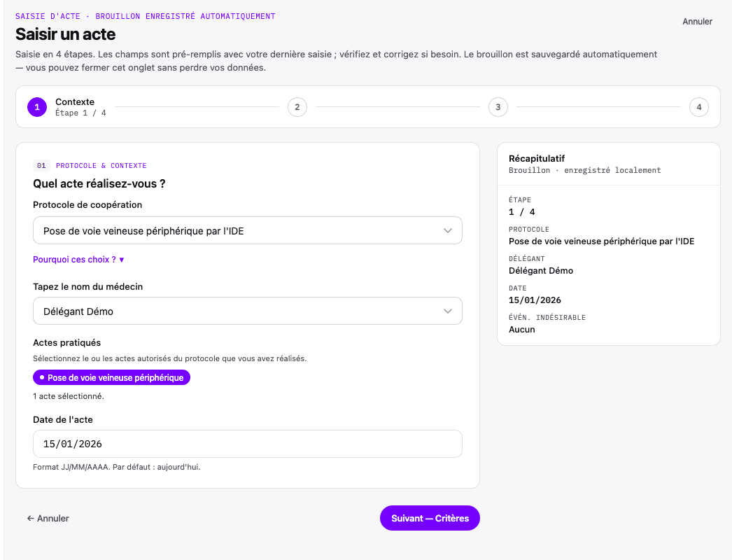Jump to step 3 circle
The image size is (732, 560).
point(498,107)
